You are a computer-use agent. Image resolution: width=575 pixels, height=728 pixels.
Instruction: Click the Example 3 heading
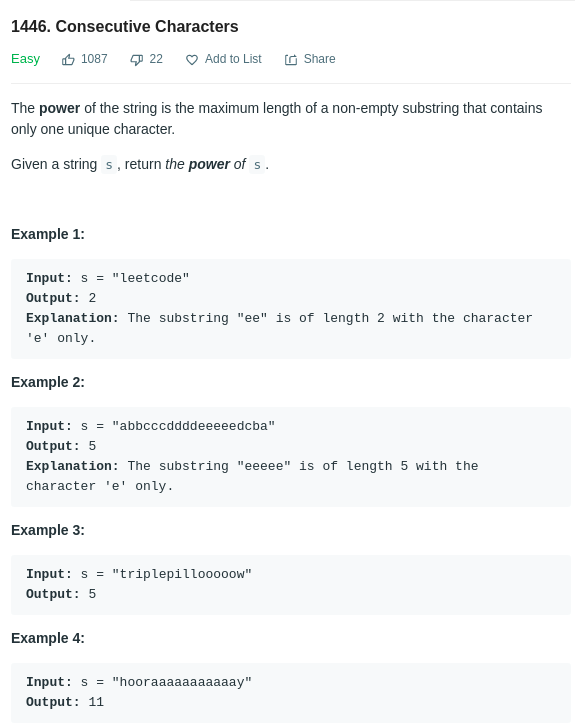(x=48, y=530)
